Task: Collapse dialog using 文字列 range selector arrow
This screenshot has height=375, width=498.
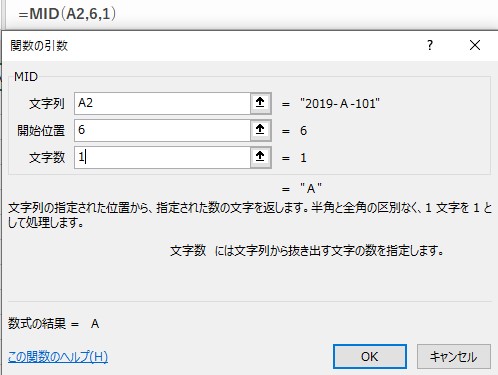Action: (x=260, y=103)
